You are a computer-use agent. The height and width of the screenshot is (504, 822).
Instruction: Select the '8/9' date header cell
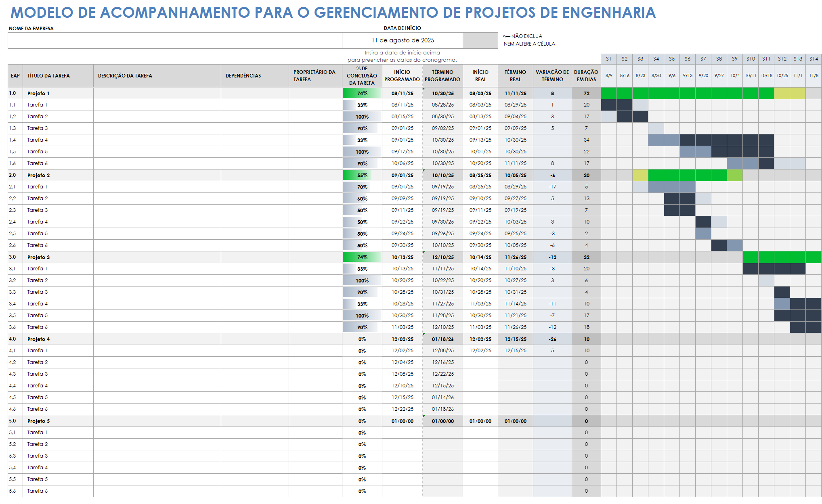[609, 75]
